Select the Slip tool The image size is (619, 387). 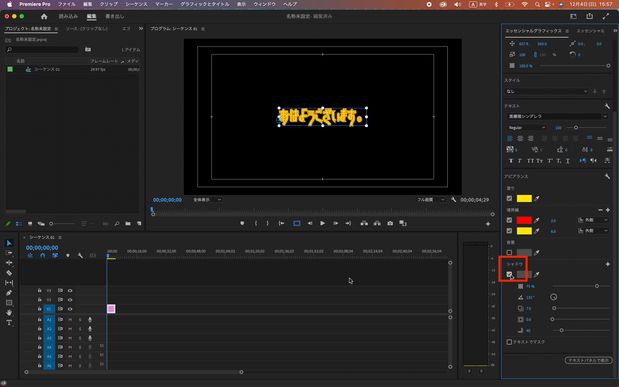click(x=9, y=283)
